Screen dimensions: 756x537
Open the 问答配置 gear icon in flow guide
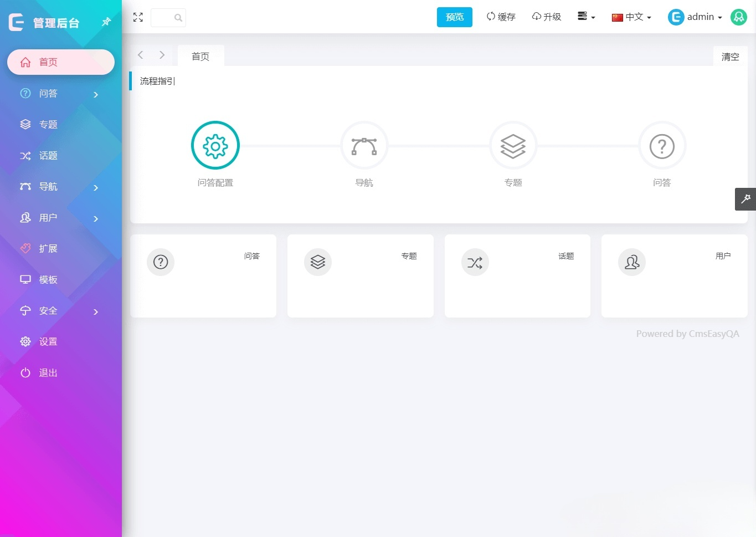215,145
